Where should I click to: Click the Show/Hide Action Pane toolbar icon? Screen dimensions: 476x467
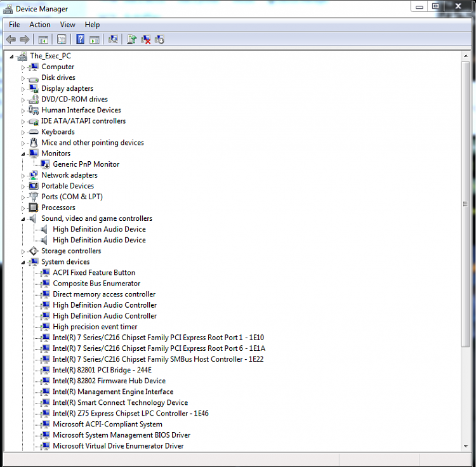pos(95,39)
